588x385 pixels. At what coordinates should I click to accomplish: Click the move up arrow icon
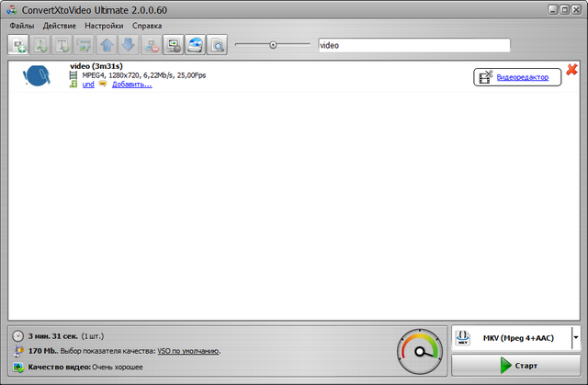point(107,44)
